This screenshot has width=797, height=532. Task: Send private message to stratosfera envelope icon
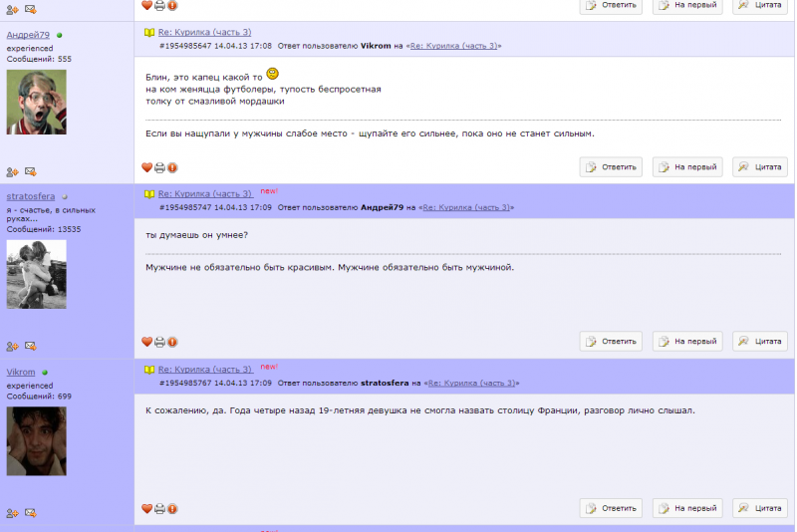[x=31, y=346]
